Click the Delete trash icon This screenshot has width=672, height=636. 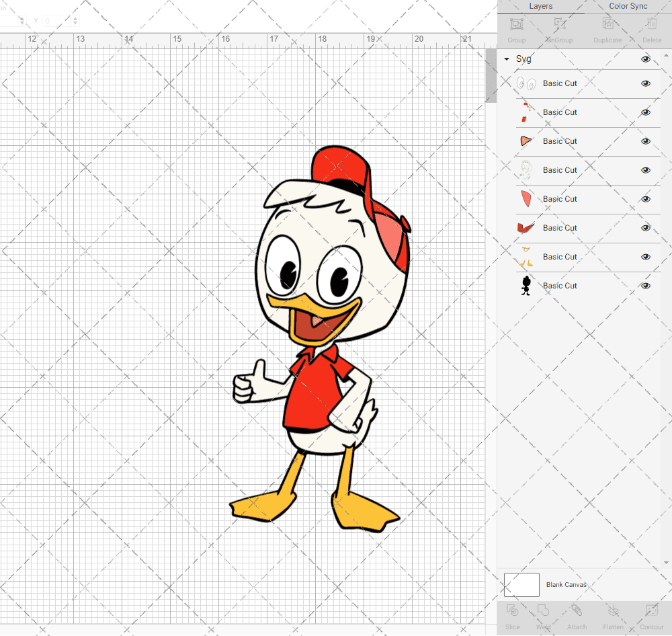[651, 24]
